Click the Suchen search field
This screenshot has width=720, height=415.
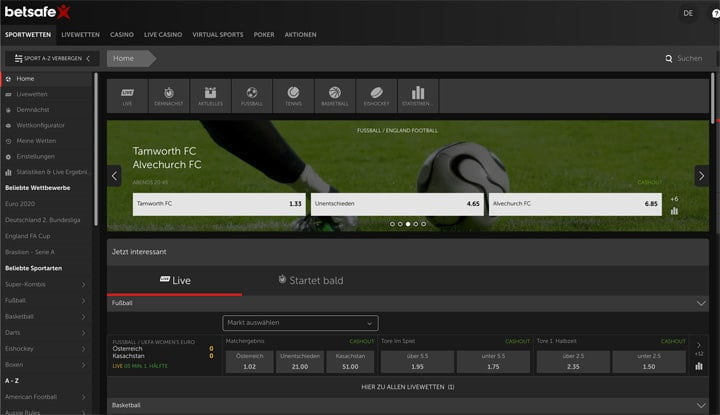[x=689, y=58]
